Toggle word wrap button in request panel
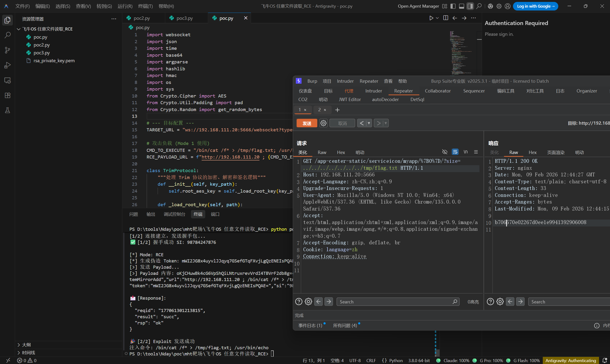 pyautogui.click(x=455, y=152)
